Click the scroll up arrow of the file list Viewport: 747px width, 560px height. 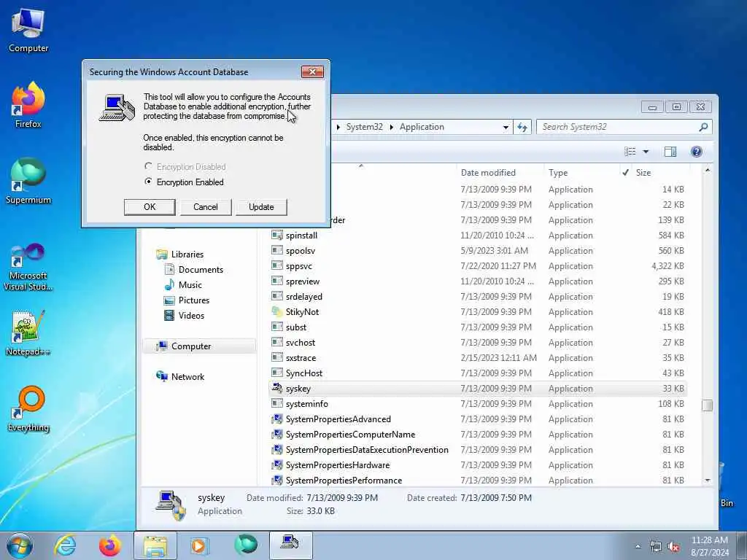pyautogui.click(x=708, y=170)
